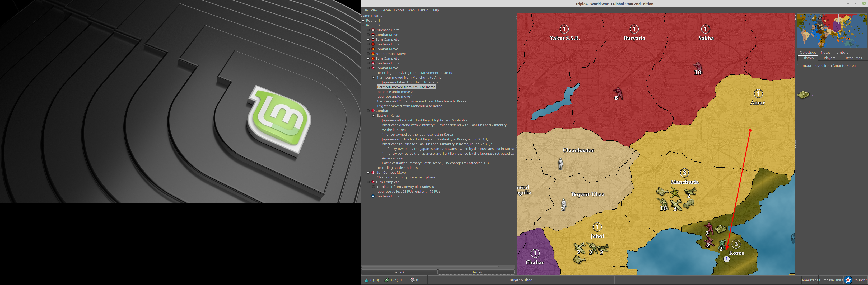The image size is (868, 285).
Task: Click the Korea production value circle
Action: (736, 244)
